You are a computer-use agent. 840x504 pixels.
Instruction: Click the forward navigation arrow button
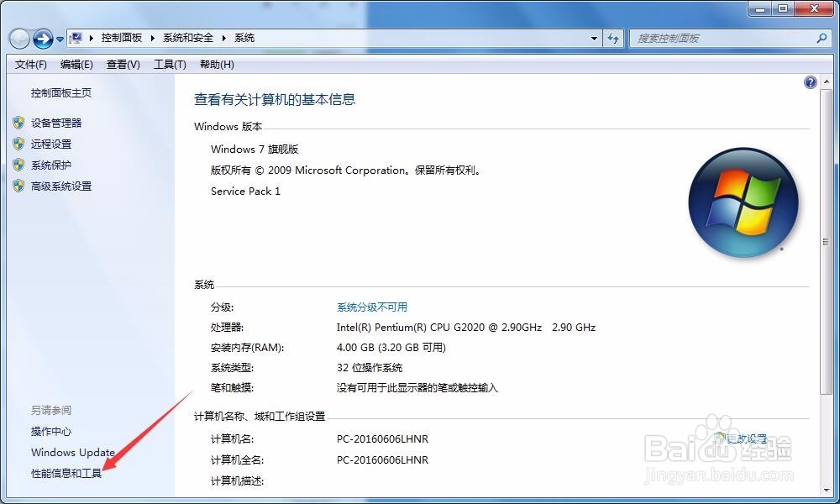[x=43, y=39]
